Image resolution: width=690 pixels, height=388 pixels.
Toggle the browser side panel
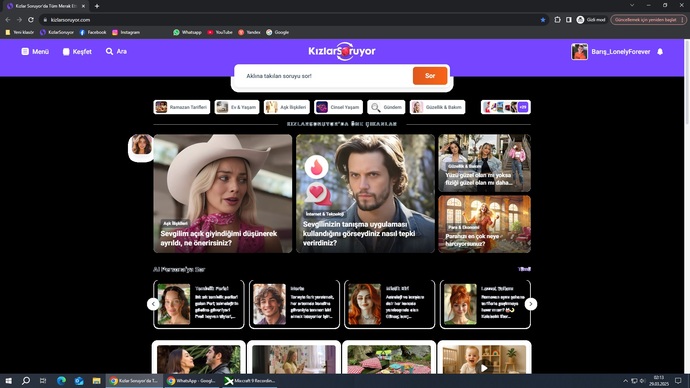569,20
